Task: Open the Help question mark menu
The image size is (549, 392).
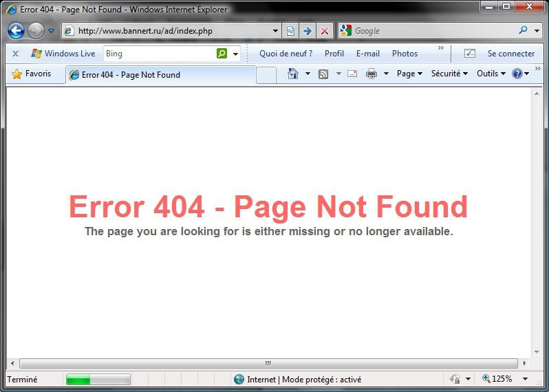Action: (x=520, y=74)
